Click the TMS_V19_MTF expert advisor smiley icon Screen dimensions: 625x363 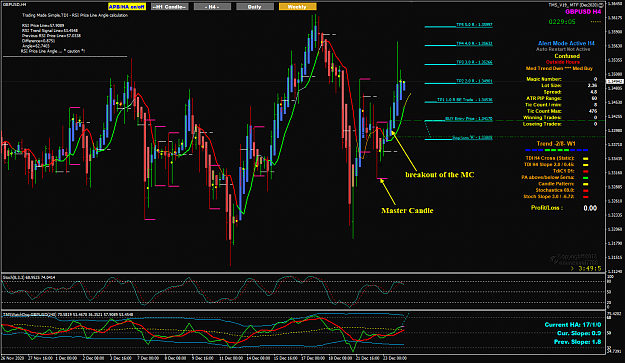[601, 5]
